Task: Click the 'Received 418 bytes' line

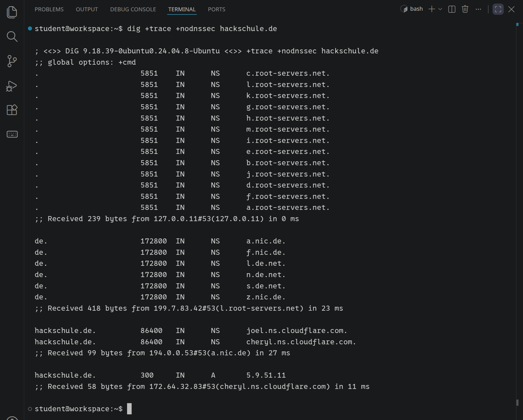Action: click(189, 308)
